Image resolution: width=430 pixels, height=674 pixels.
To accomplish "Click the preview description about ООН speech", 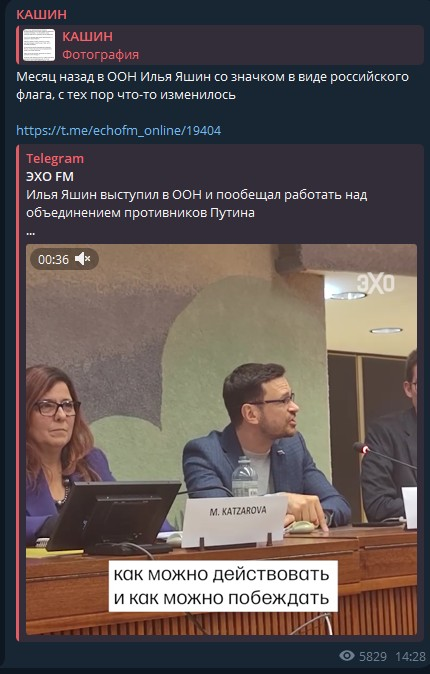I will tap(197, 204).
